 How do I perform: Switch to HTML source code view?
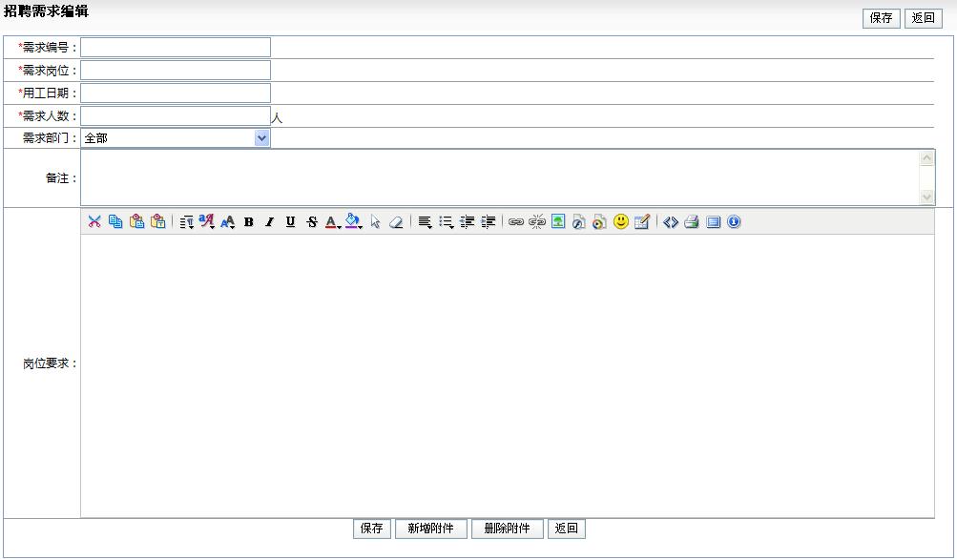pos(671,222)
